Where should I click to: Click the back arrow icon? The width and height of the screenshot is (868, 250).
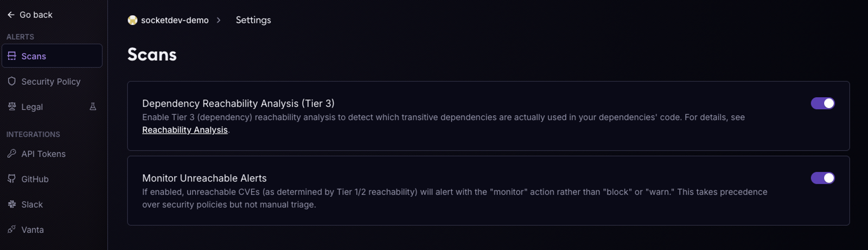(x=11, y=15)
